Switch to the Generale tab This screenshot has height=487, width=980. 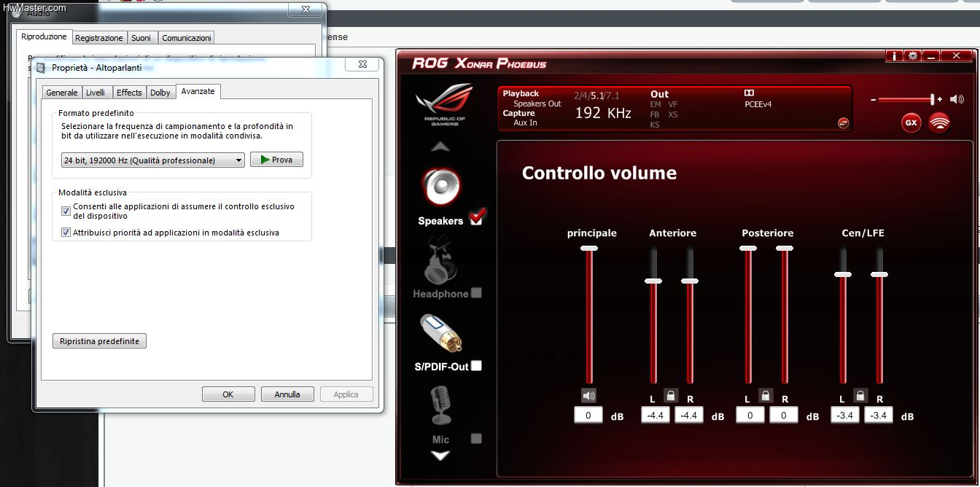62,93
